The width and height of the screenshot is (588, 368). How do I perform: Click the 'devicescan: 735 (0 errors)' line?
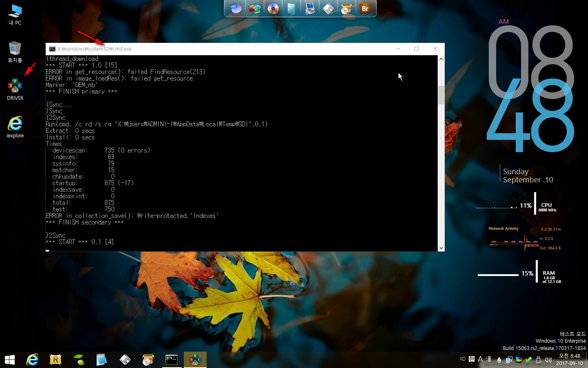tap(101, 150)
